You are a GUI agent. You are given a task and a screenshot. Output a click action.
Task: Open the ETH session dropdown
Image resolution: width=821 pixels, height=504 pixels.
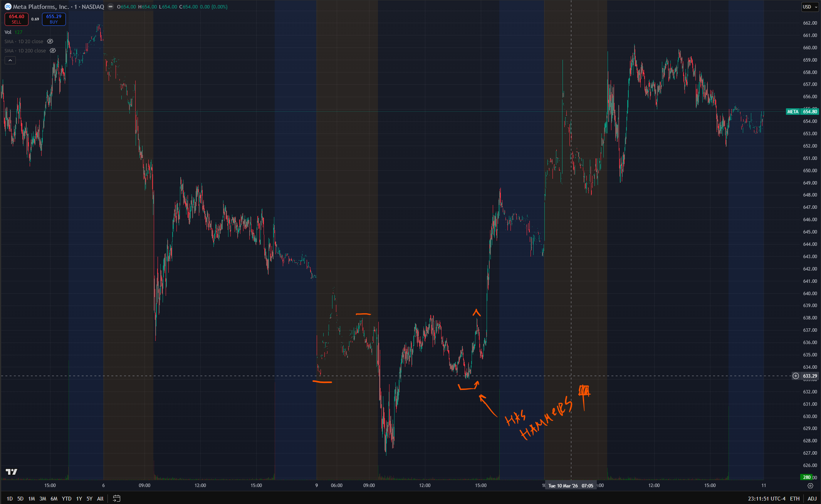(794, 499)
